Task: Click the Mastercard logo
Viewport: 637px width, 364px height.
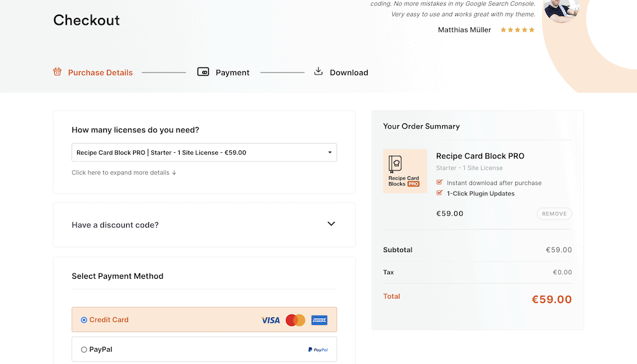Action: (296, 320)
